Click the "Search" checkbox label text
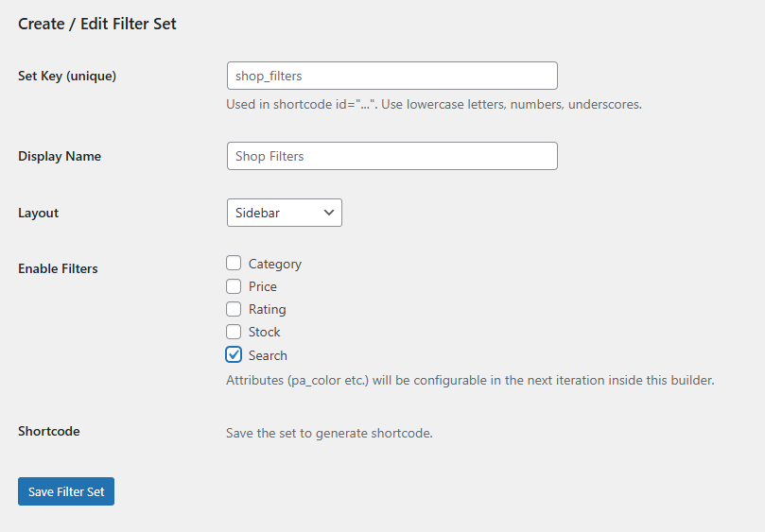Viewport: 765px width, 532px height. (x=268, y=355)
